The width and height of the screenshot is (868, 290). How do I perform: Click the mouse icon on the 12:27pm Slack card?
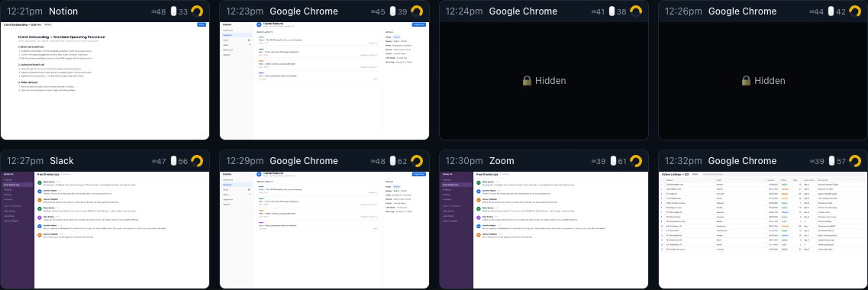(174, 161)
